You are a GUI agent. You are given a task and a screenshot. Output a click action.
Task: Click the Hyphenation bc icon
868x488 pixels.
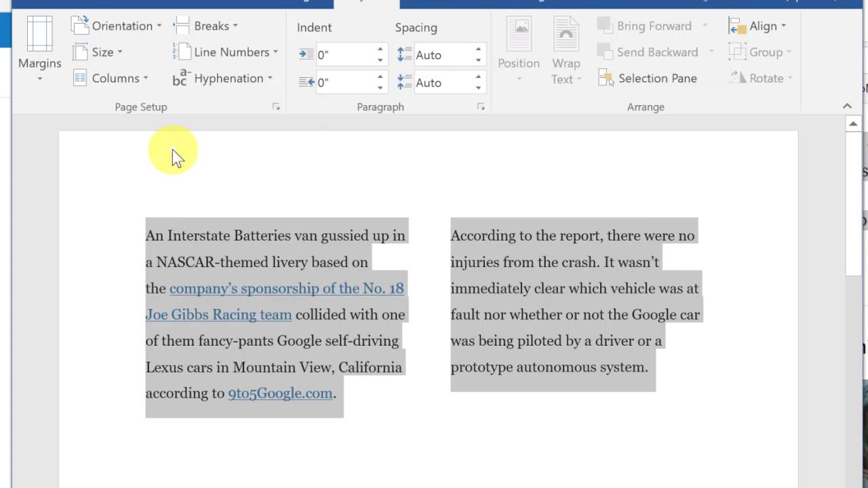[181, 78]
